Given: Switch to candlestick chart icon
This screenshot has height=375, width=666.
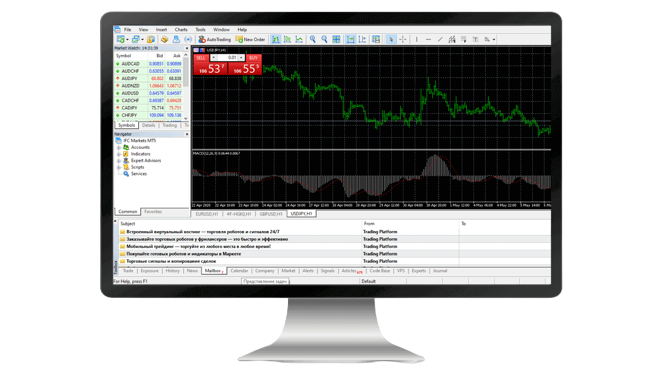Looking at the screenshot, I should pos(288,39).
